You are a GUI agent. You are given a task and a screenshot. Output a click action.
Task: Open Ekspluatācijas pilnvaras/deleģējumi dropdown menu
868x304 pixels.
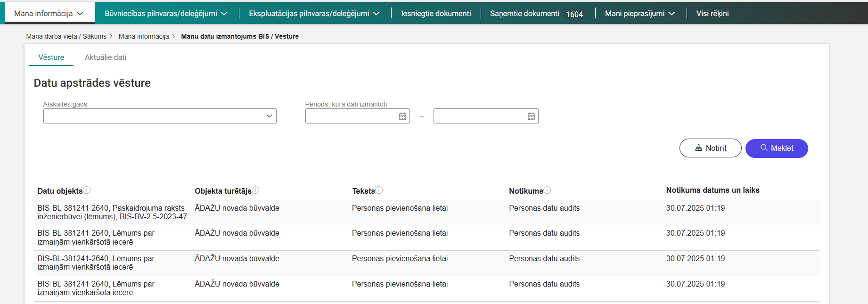pos(314,13)
